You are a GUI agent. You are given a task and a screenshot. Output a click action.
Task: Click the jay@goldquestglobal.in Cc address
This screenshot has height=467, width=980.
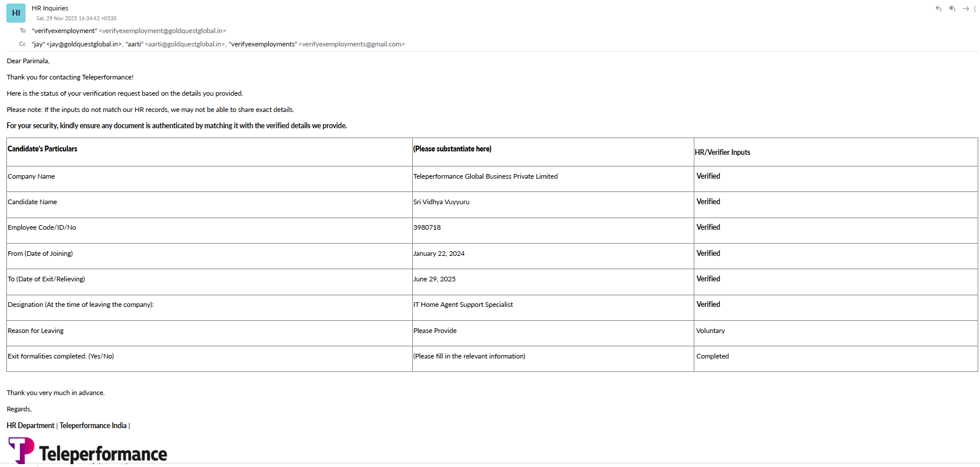(x=84, y=44)
